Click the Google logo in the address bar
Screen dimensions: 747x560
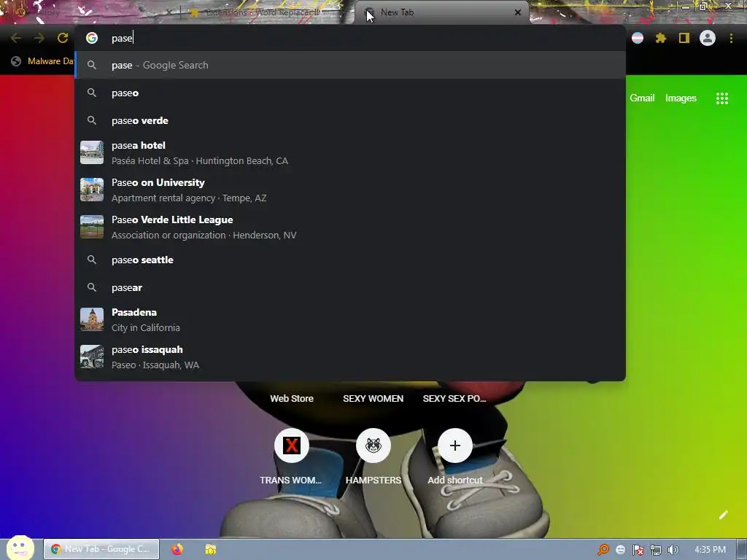pyautogui.click(x=92, y=38)
